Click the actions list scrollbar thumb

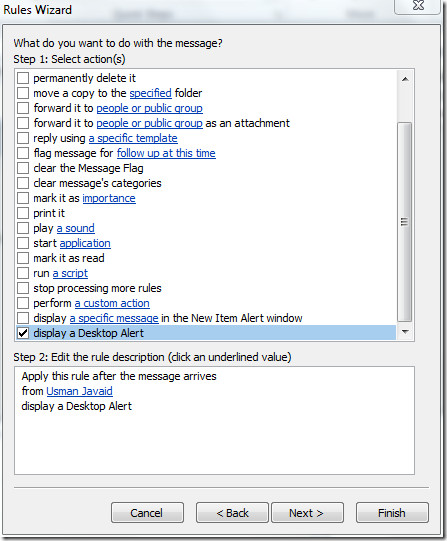click(x=405, y=222)
